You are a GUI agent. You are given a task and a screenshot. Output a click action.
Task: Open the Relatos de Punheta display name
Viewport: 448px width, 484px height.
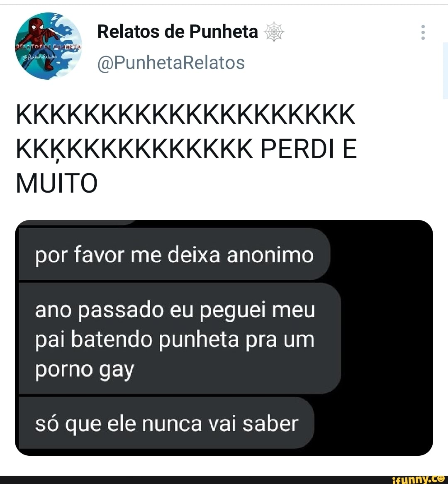(178, 32)
